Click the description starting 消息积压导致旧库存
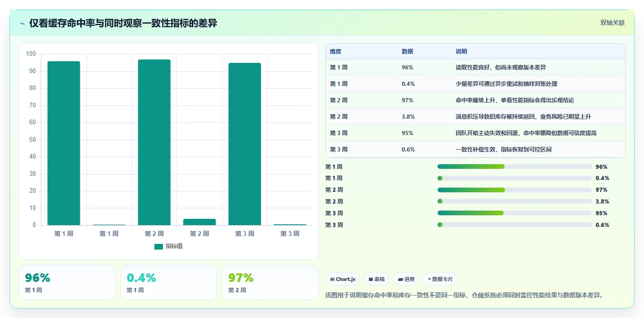The width and height of the screenshot is (644, 318). 523,117
